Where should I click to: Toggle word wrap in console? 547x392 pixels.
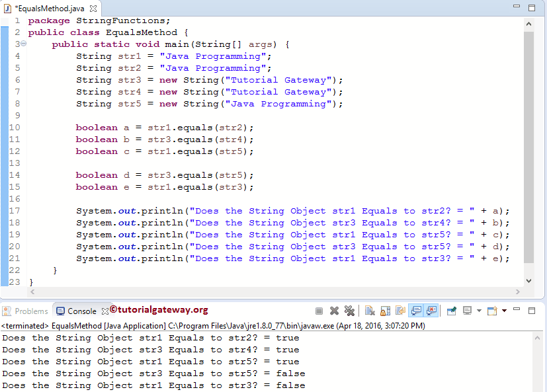(400, 311)
